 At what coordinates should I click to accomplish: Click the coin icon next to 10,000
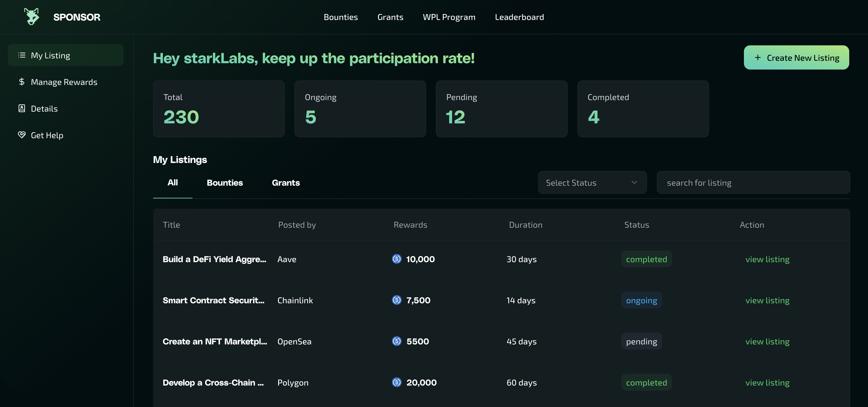coord(396,259)
